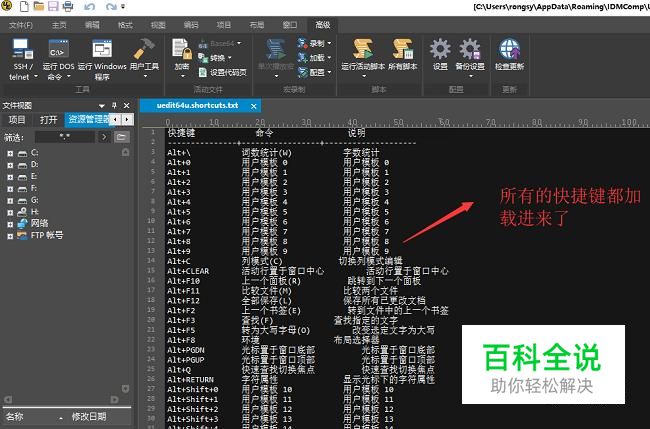The height and width of the screenshot is (429, 650).
Task: Click the 检查更新 globe icon
Action: pos(509,49)
